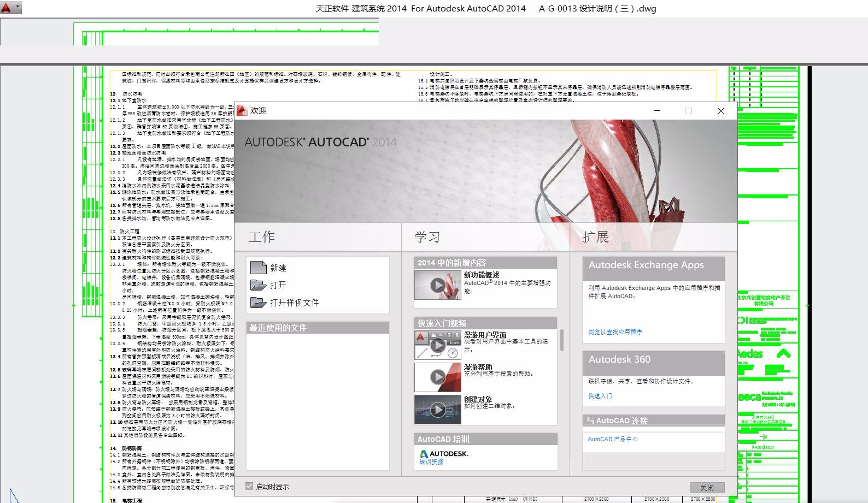Expand the quick access dropdown arrow
Screen dimensions: 868x503
(18, 8)
